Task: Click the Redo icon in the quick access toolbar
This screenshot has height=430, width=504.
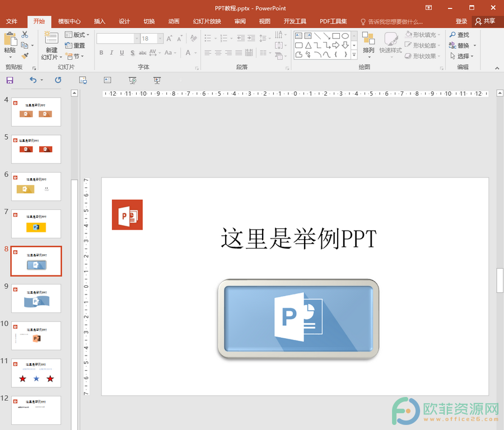Action: pyautogui.click(x=58, y=80)
